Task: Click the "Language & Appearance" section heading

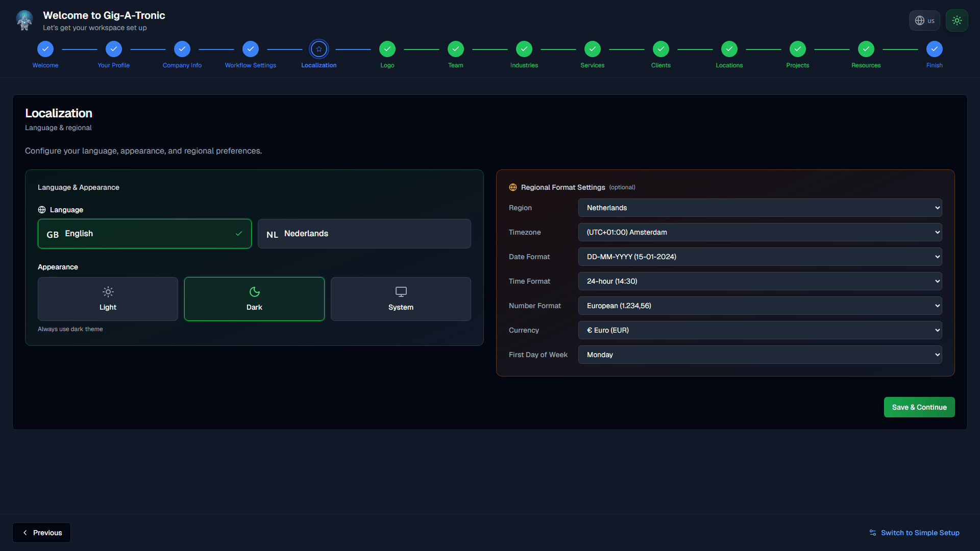Action: [79, 187]
